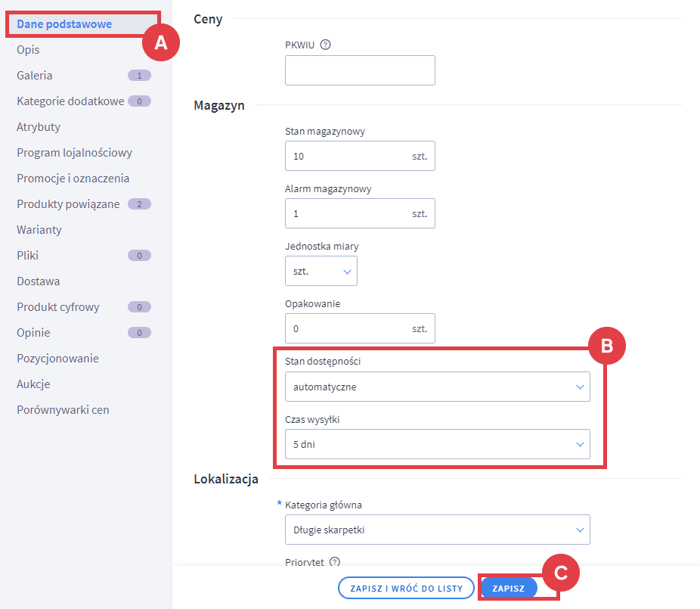Viewport: 700px width, 609px height.
Task: Open the Opis section
Action: [x=28, y=50]
